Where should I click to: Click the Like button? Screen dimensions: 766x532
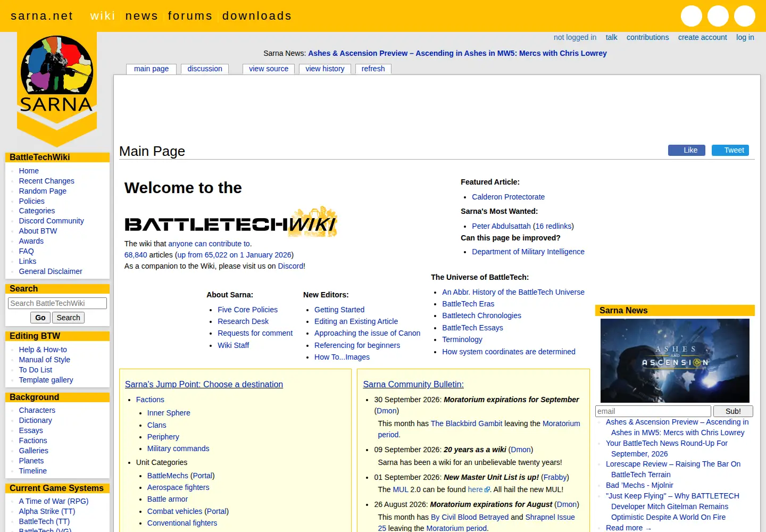point(687,150)
